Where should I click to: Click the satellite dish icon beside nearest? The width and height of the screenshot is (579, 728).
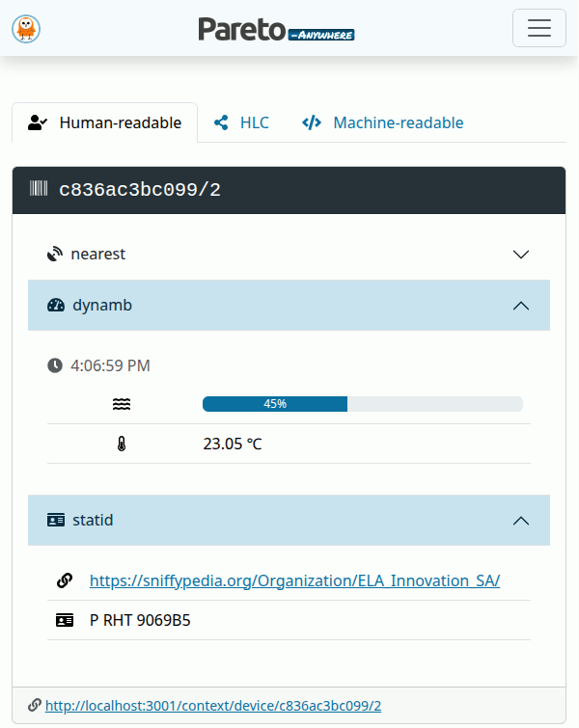tap(55, 254)
